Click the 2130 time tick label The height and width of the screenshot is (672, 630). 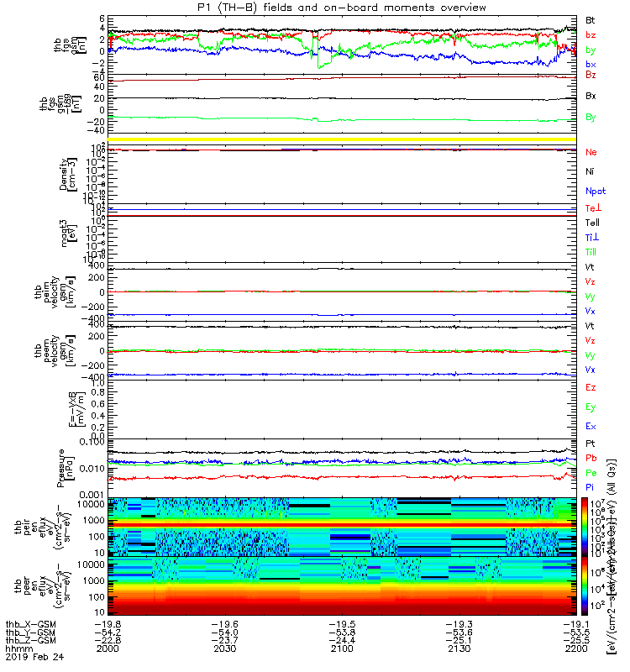(x=459, y=648)
